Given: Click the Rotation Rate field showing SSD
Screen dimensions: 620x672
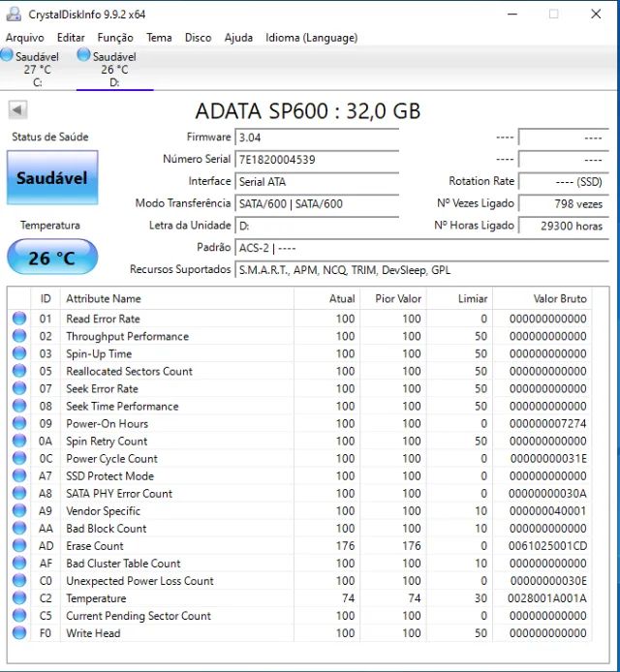Looking at the screenshot, I should point(564,182).
